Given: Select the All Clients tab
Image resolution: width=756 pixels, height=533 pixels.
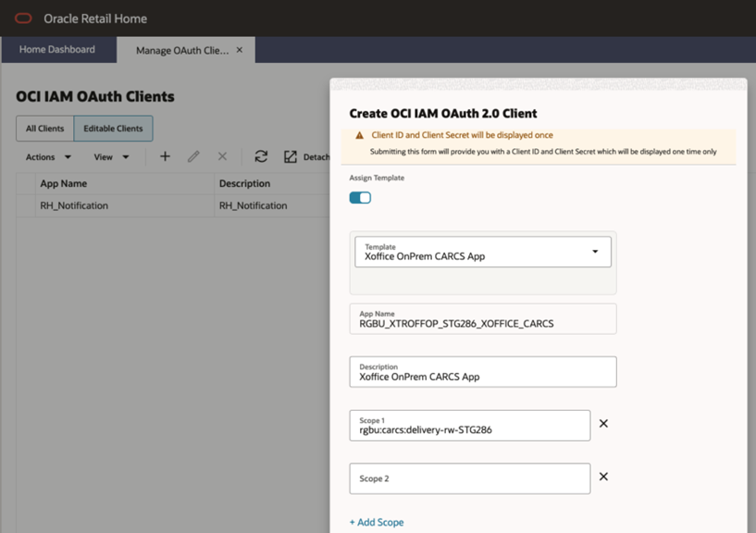Looking at the screenshot, I should [x=44, y=129].
